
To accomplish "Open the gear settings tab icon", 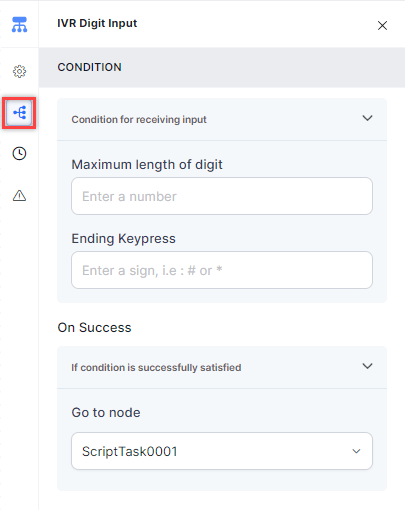I will pos(19,71).
